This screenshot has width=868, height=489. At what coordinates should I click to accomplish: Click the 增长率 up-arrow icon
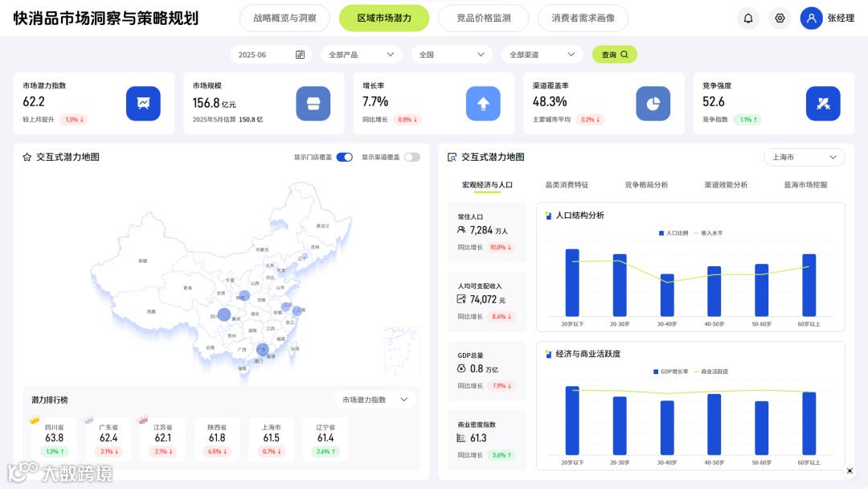483,103
